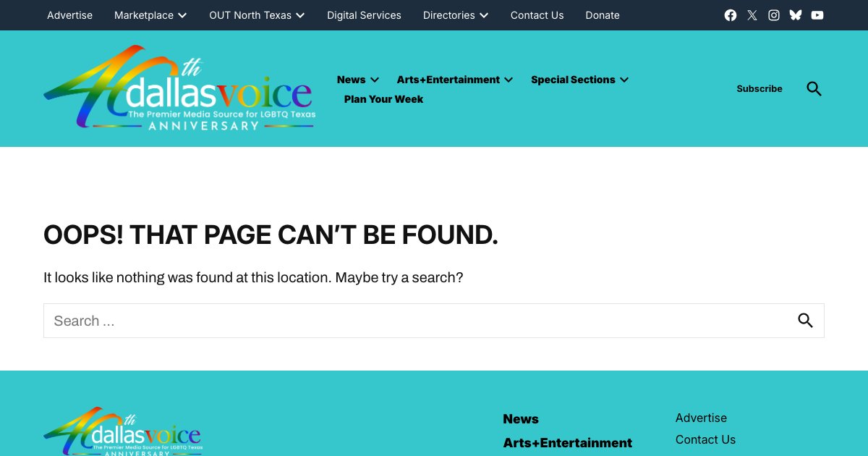Click the Donate link
The width and height of the screenshot is (868, 456).
click(603, 15)
